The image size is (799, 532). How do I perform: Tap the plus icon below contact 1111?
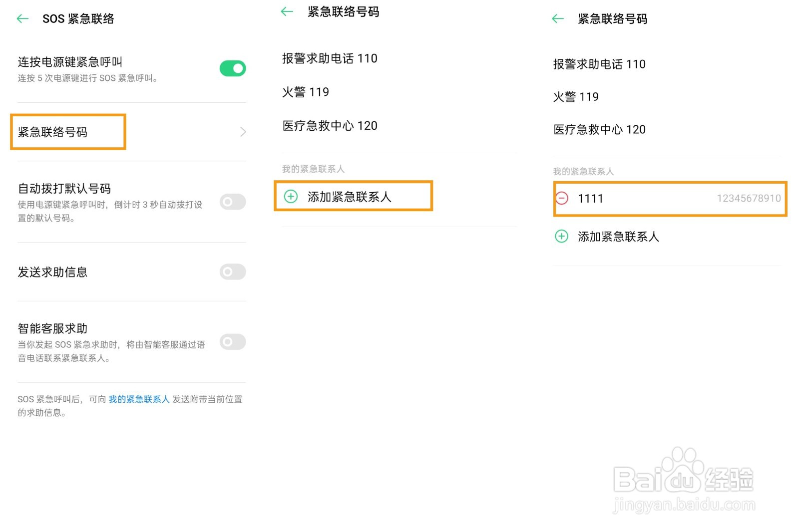pos(562,237)
